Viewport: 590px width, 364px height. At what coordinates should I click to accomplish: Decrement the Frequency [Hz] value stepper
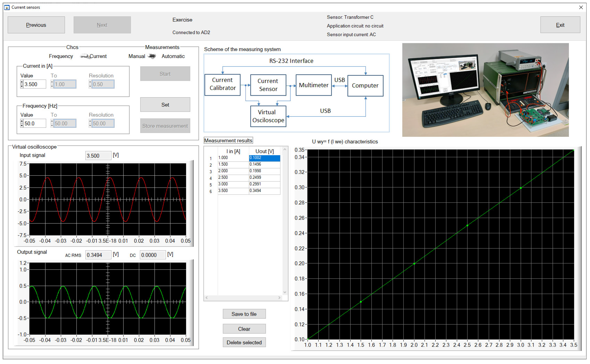tap(22, 126)
